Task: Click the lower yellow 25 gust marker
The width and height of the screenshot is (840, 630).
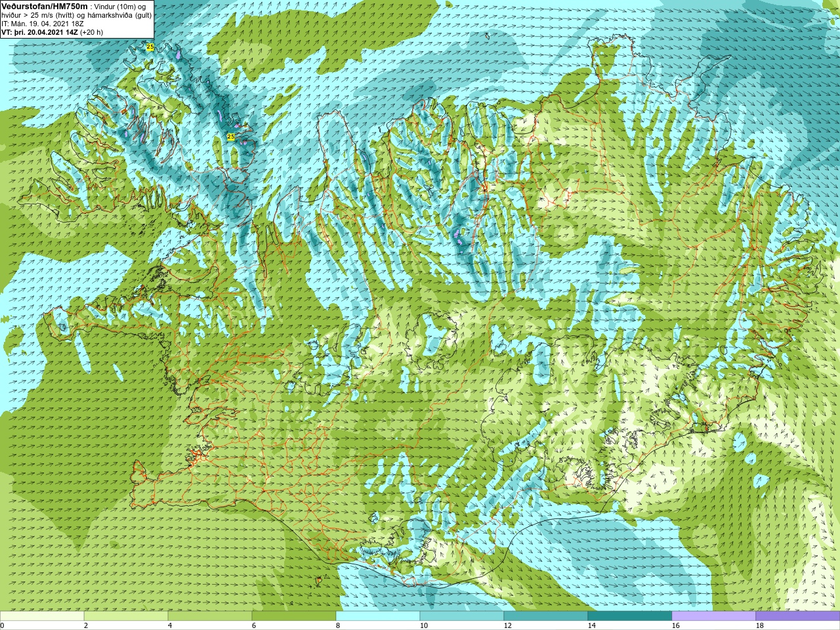Action: [230, 136]
